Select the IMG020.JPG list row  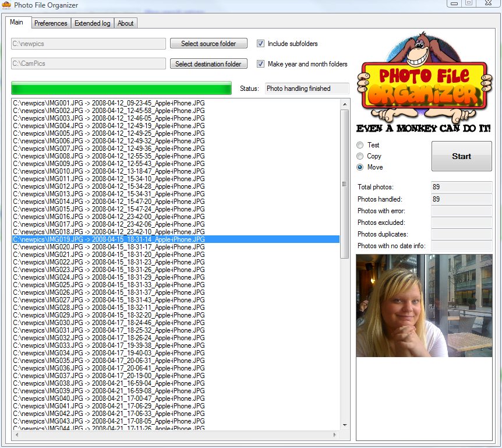click(x=176, y=247)
